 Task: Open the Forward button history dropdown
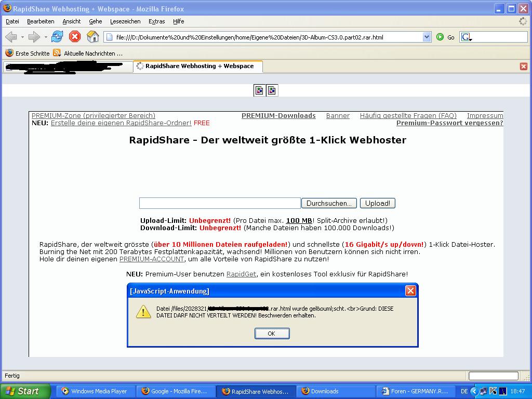coord(46,37)
